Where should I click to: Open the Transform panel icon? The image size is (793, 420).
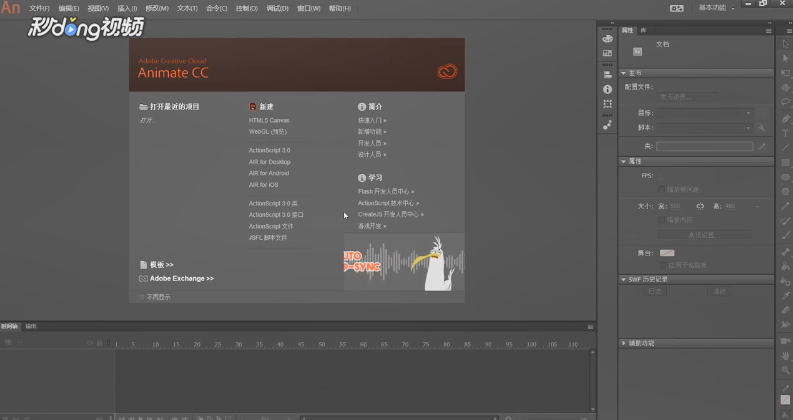tap(607, 104)
